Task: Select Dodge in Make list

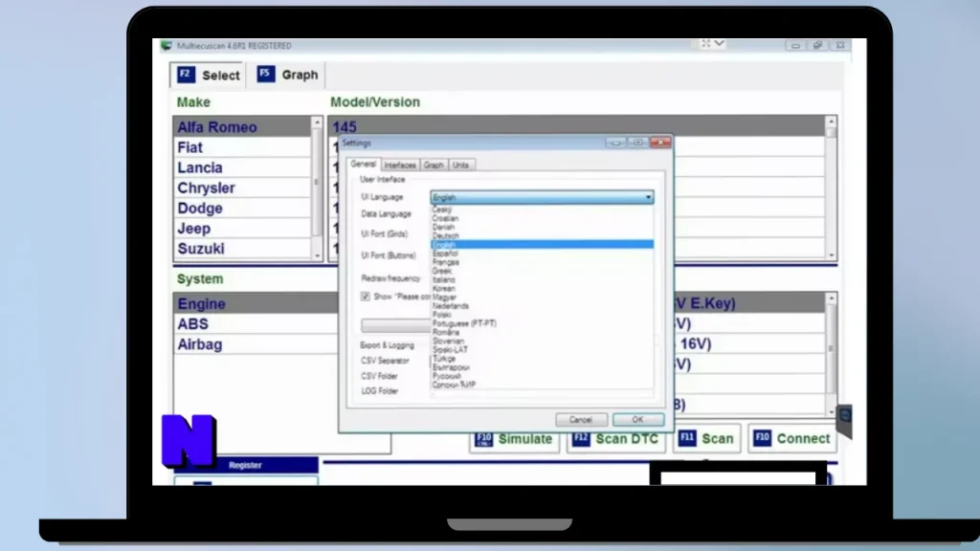Action: (242, 208)
